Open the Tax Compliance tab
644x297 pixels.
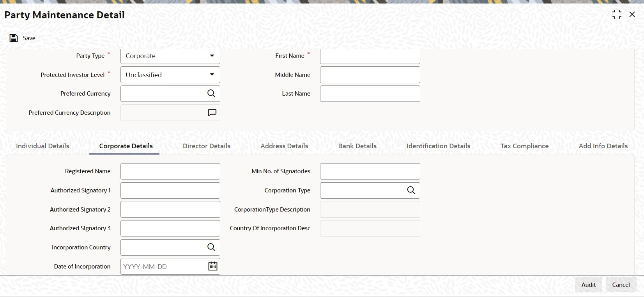pyautogui.click(x=524, y=146)
